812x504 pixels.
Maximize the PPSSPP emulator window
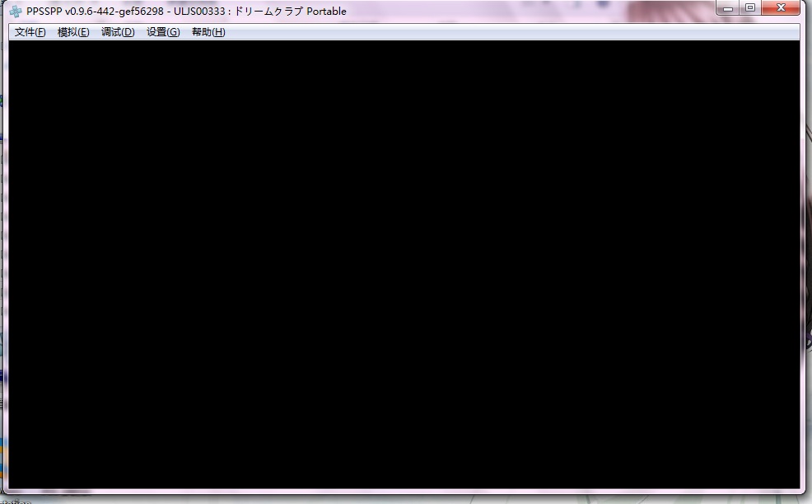(x=749, y=8)
